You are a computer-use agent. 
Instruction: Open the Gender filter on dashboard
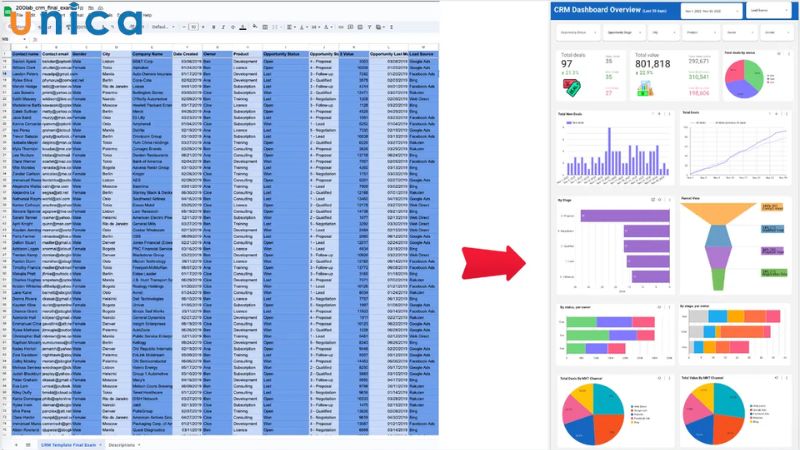(x=776, y=33)
